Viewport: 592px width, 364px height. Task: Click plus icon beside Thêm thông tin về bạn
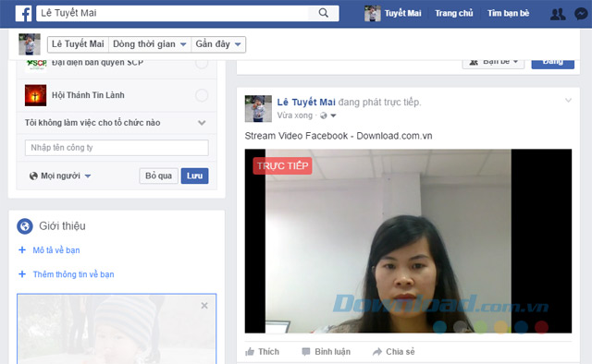(x=22, y=274)
